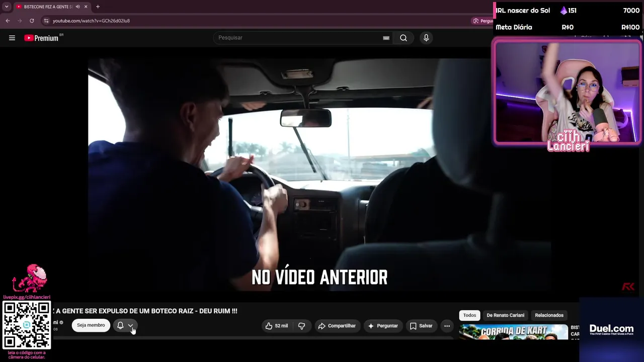This screenshot has width=644, height=362.
Task: Like the video with 52 mil likes
Action: click(x=277, y=326)
